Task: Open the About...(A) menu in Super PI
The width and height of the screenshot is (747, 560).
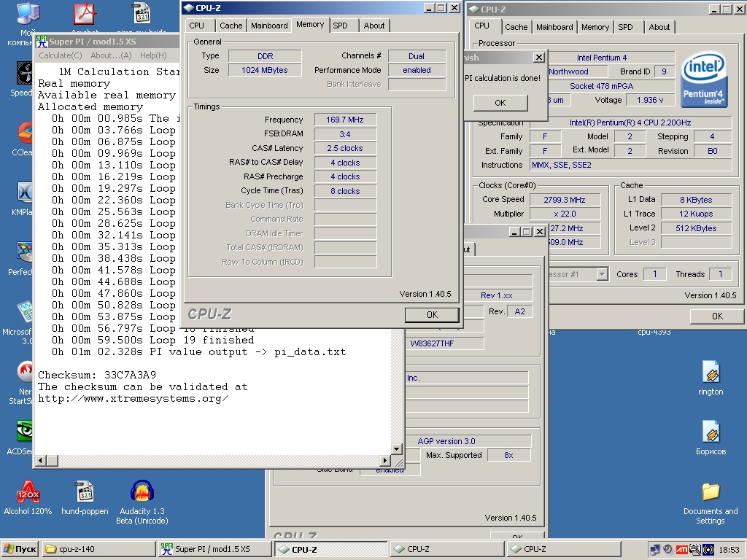Action: 111,55
